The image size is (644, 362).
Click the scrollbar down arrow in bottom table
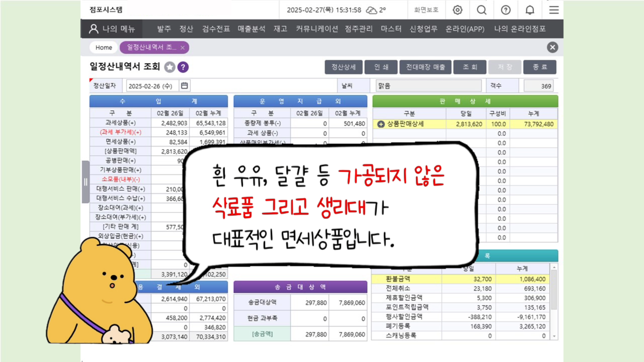tap(554, 336)
